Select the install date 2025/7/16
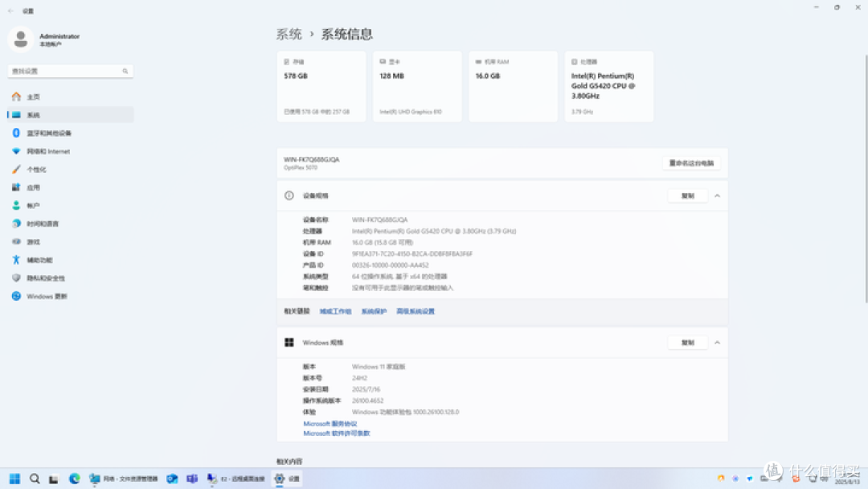 (366, 390)
